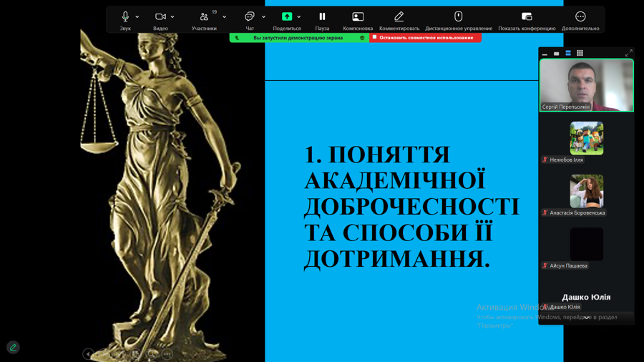Expand the video panel to full screen
The height and width of the screenshot is (362, 644).
click(628, 53)
